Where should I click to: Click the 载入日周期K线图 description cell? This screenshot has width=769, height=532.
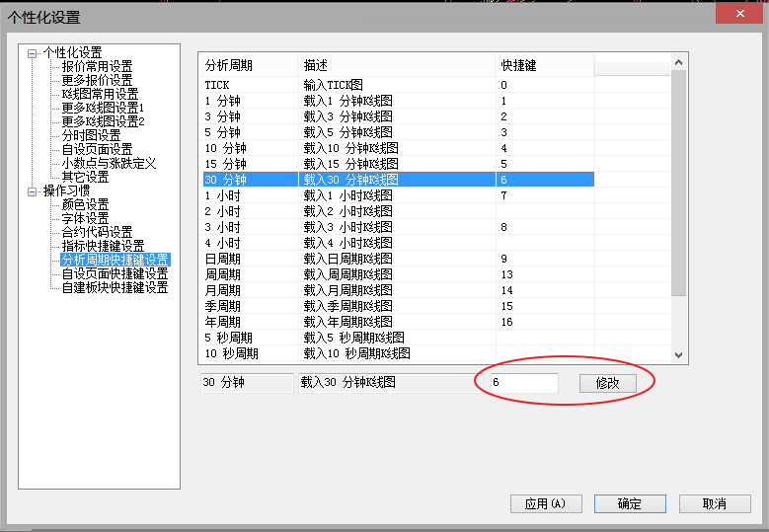click(x=348, y=259)
